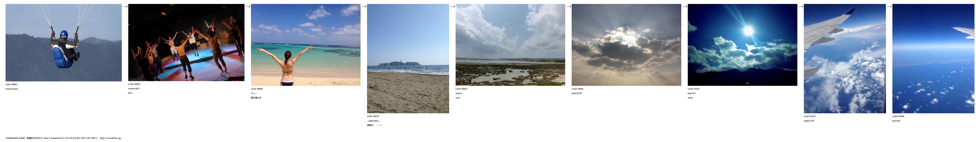This screenshot has height=142, width=980.
Task: Click the arrow before the sunray clouds LEAF 0081
Action: click(568, 6)
